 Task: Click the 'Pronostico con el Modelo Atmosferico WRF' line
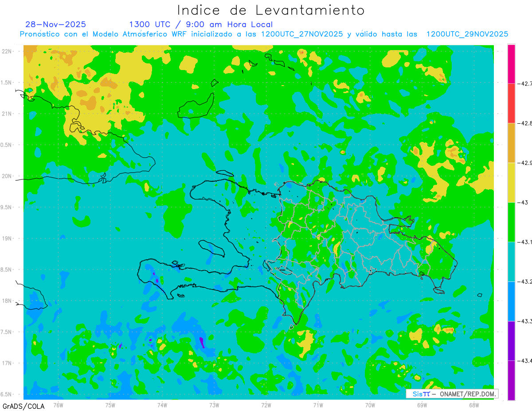pos(264,34)
